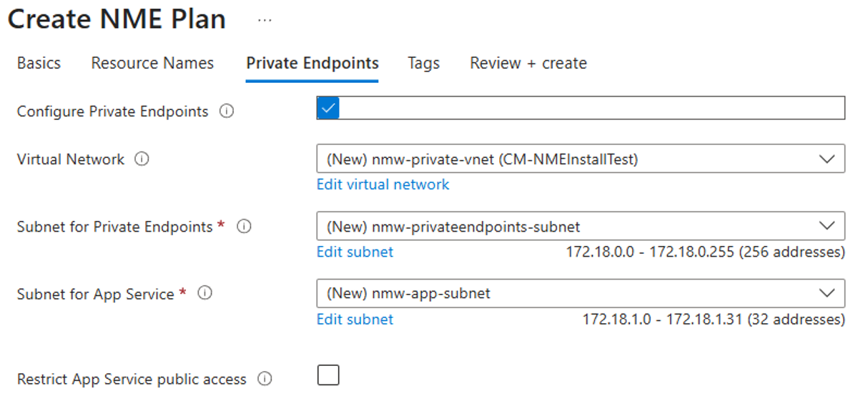This screenshot has height=416, width=868.
Task: Click Edit subnet under nmw-app-subnet
Action: pyautogui.click(x=354, y=319)
